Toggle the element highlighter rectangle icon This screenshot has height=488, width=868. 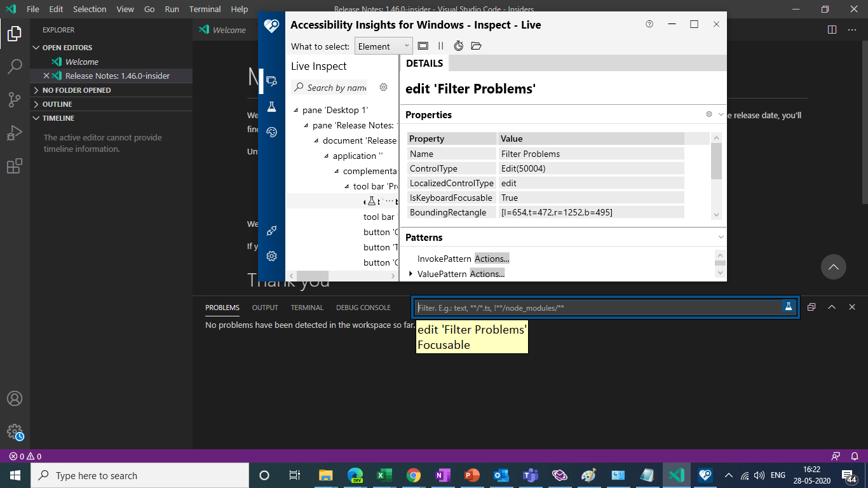coord(423,46)
